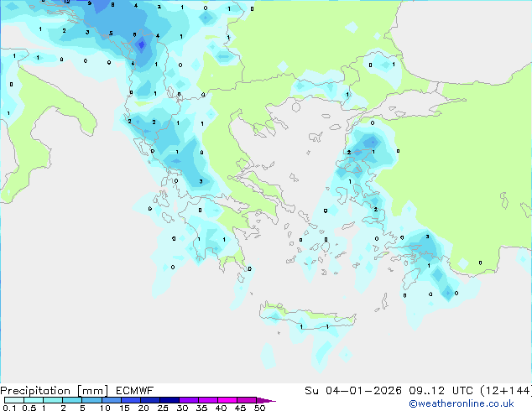Click the '09..12 UTC' time text

[441, 391]
